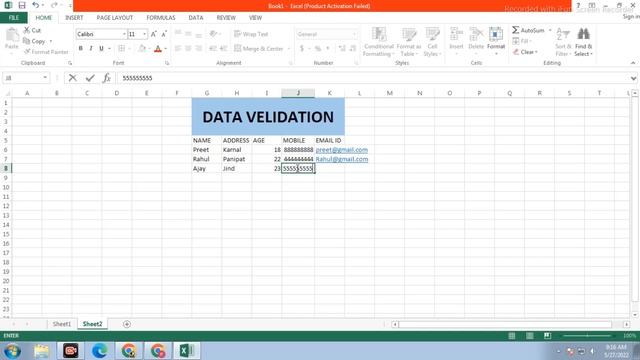Select the cell containing Panipat
This screenshot has height=360, width=640.
click(x=237, y=159)
